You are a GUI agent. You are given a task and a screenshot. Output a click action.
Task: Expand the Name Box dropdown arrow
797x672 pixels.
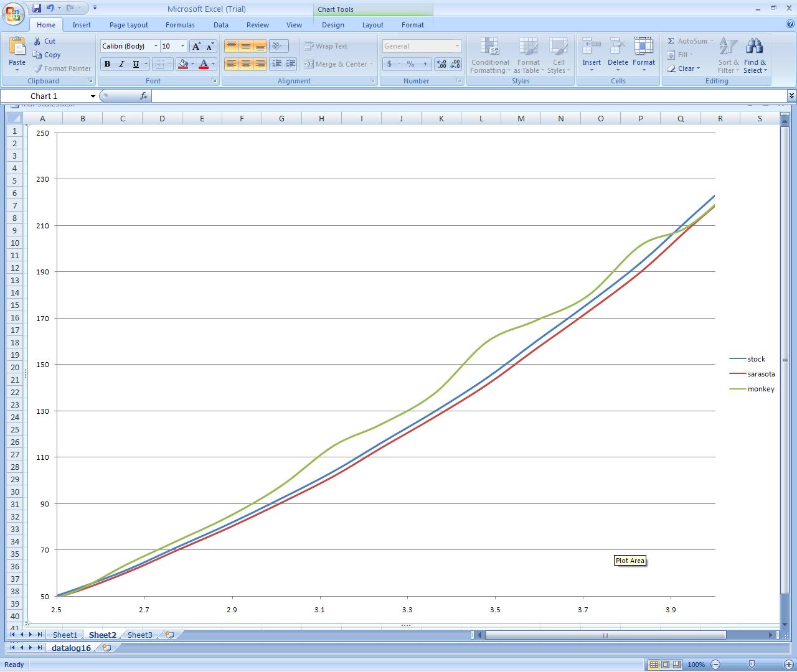click(93, 96)
